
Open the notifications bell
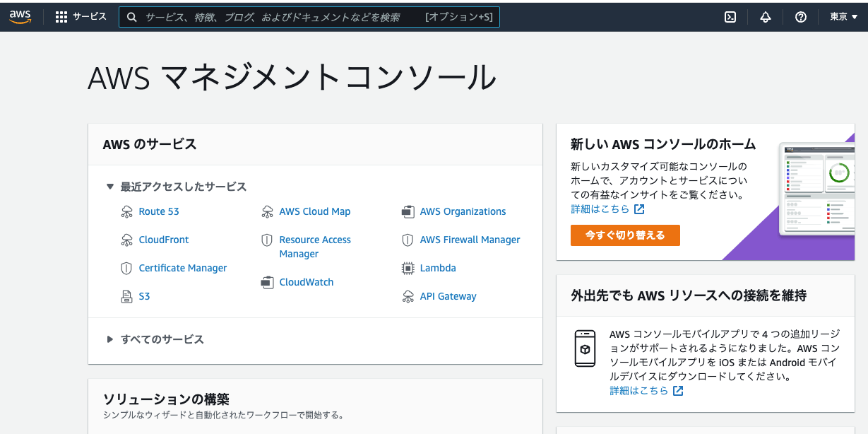pyautogui.click(x=766, y=17)
